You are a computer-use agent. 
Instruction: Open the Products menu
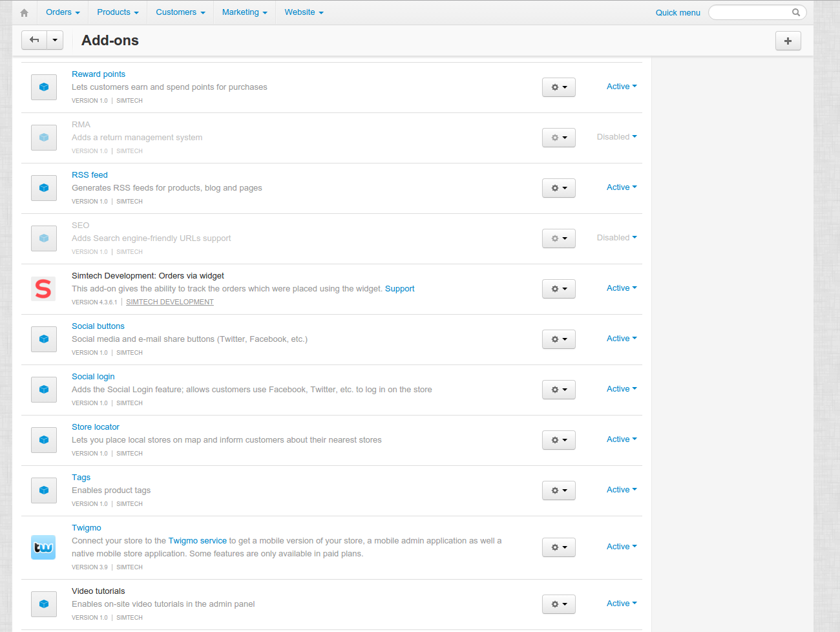(118, 12)
